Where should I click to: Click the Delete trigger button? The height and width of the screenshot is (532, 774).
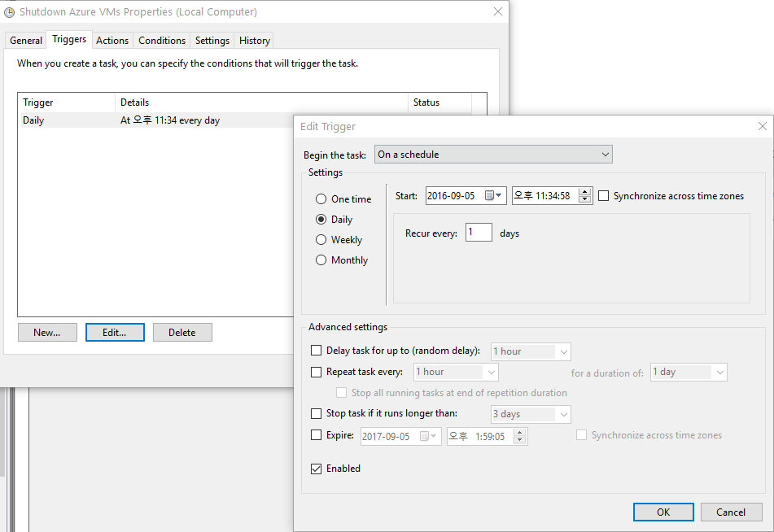182,332
